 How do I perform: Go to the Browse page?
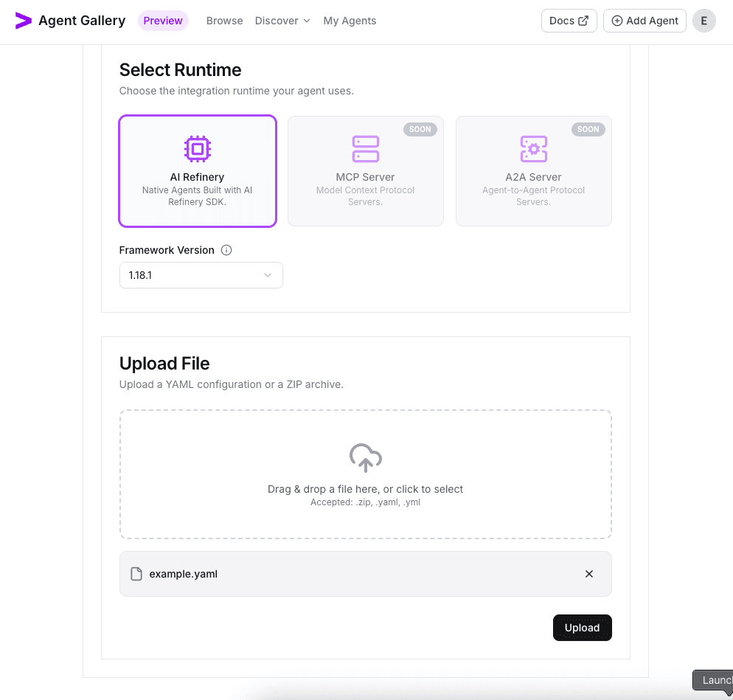[224, 21]
